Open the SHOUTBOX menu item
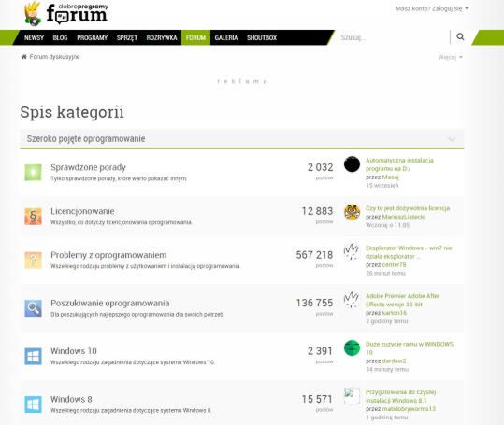 [x=262, y=38]
